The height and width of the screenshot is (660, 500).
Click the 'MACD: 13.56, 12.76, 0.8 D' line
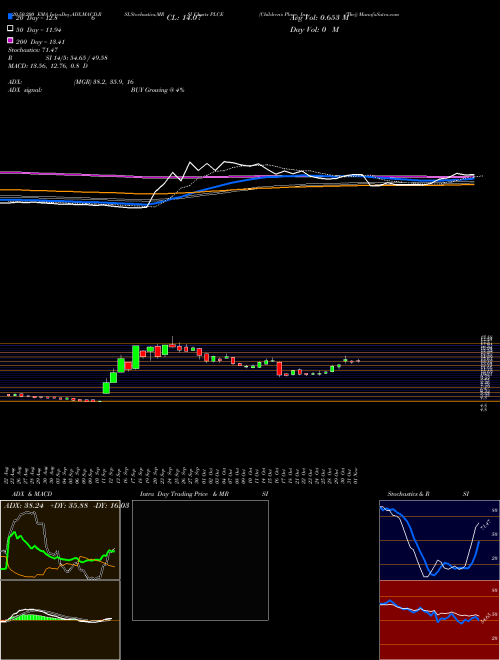[x=48, y=66]
